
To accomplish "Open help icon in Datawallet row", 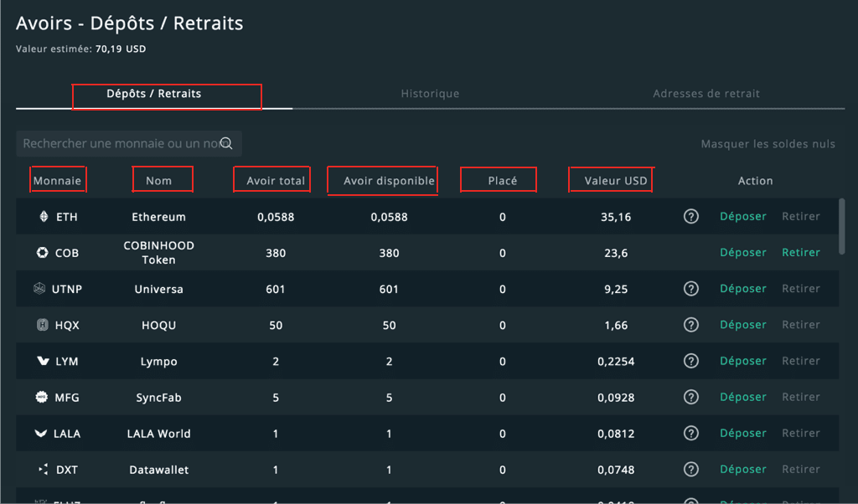I will click(x=691, y=469).
